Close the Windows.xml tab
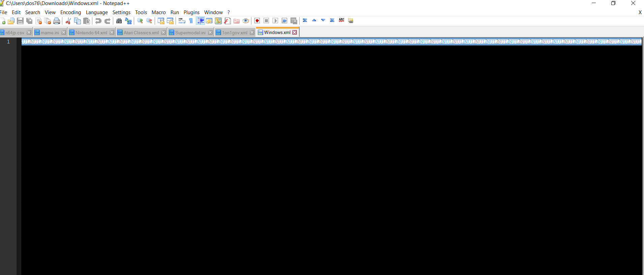 click(x=295, y=32)
